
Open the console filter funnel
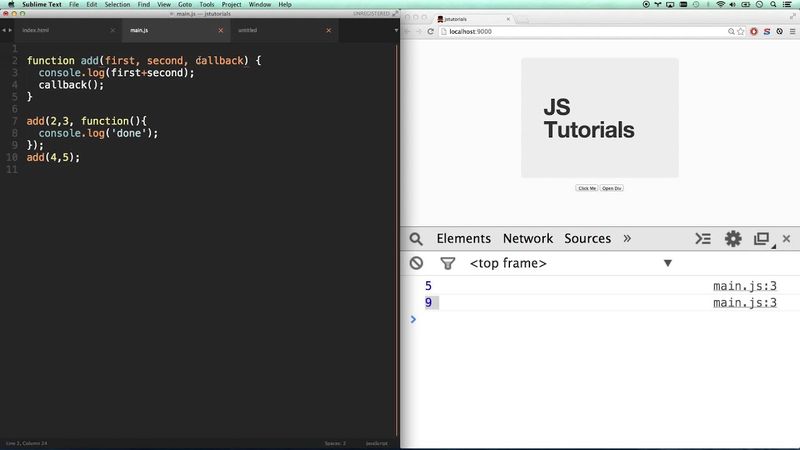coord(447,263)
